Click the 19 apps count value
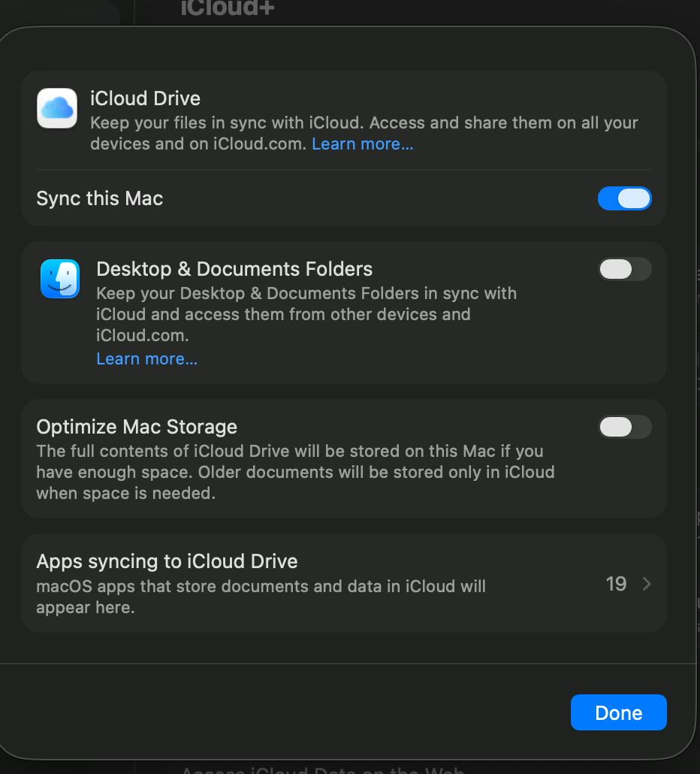 tap(616, 584)
